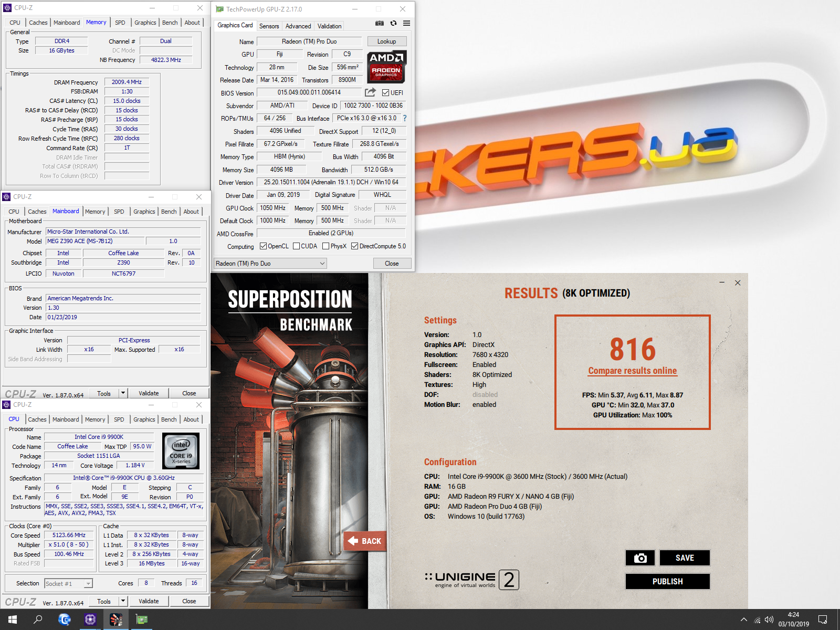Image resolution: width=840 pixels, height=630 pixels.
Task: Select the CPU-Z taskbar icon
Action: click(90, 619)
